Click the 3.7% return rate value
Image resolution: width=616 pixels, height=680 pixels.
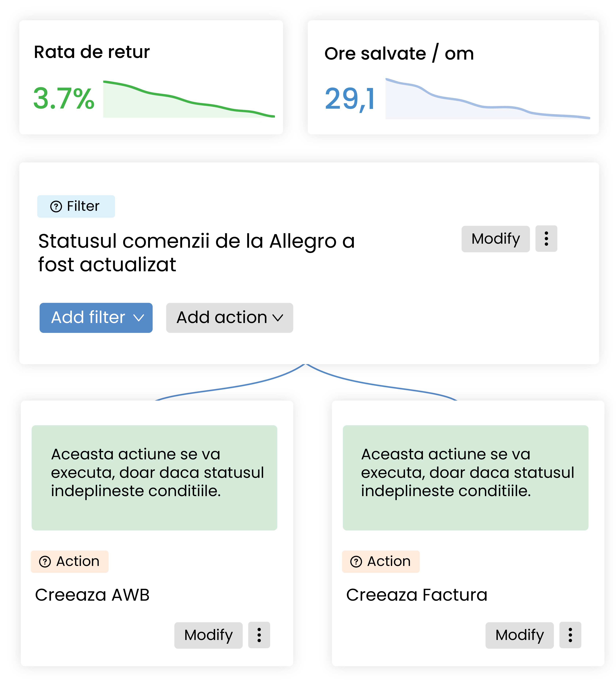[64, 99]
